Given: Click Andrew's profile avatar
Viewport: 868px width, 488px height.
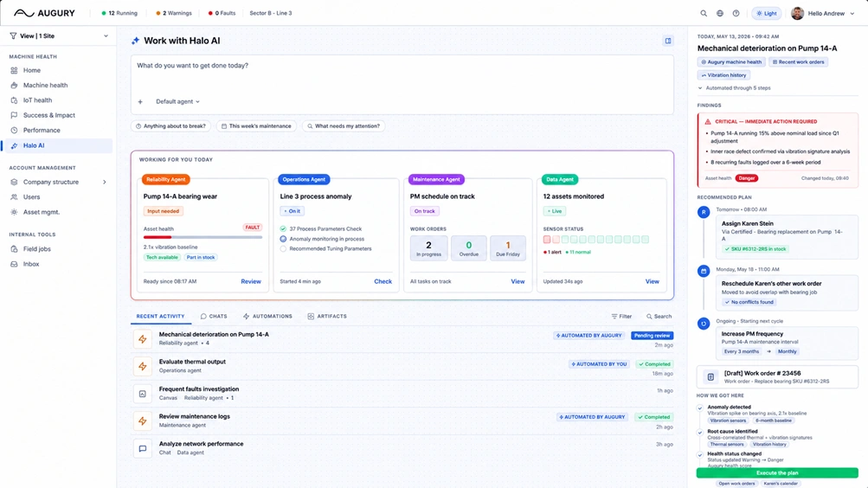Looking at the screenshot, I should click(x=797, y=13).
